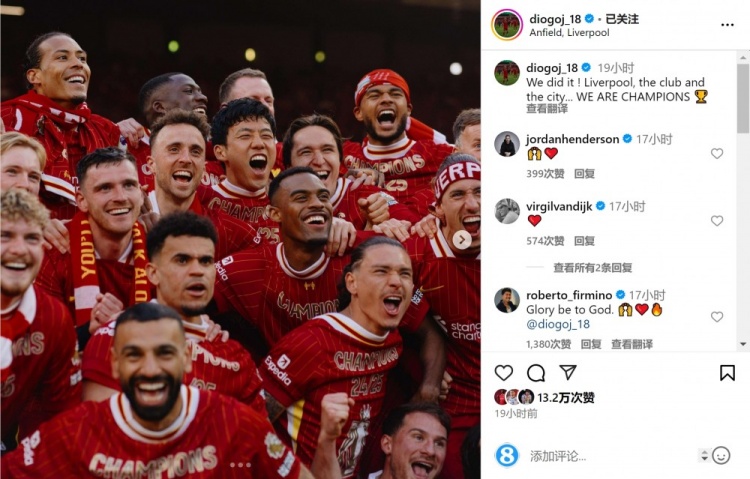Toggle the 已关注 following status
The image size is (750, 479).
coord(622,19)
